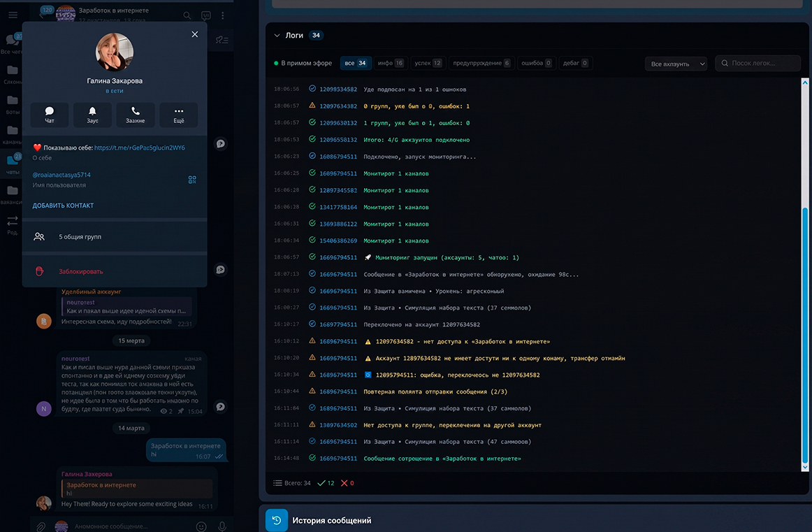Open the каналы folder in the sidebar

click(13, 134)
